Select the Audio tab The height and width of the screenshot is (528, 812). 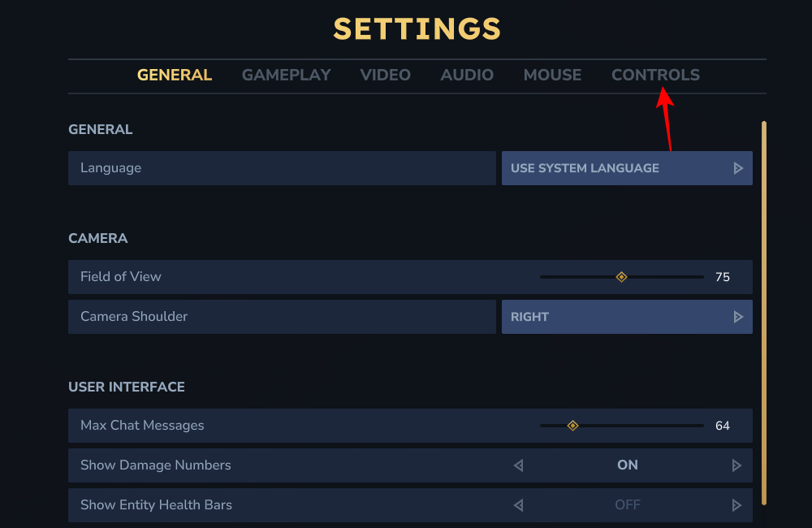[x=467, y=76]
